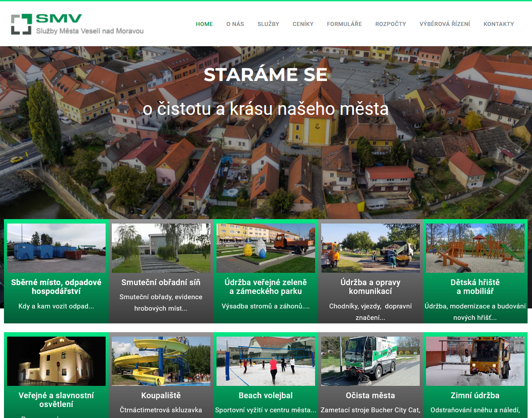Open ROZPOČTY in the navigation bar
The image size is (532, 418).
pos(390,24)
